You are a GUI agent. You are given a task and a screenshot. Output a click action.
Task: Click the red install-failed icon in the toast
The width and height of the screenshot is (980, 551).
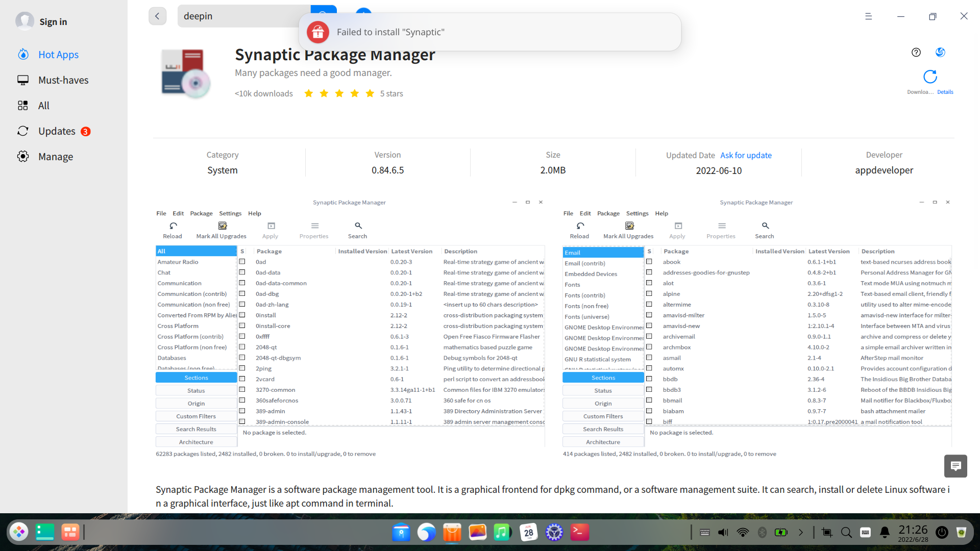317,32
